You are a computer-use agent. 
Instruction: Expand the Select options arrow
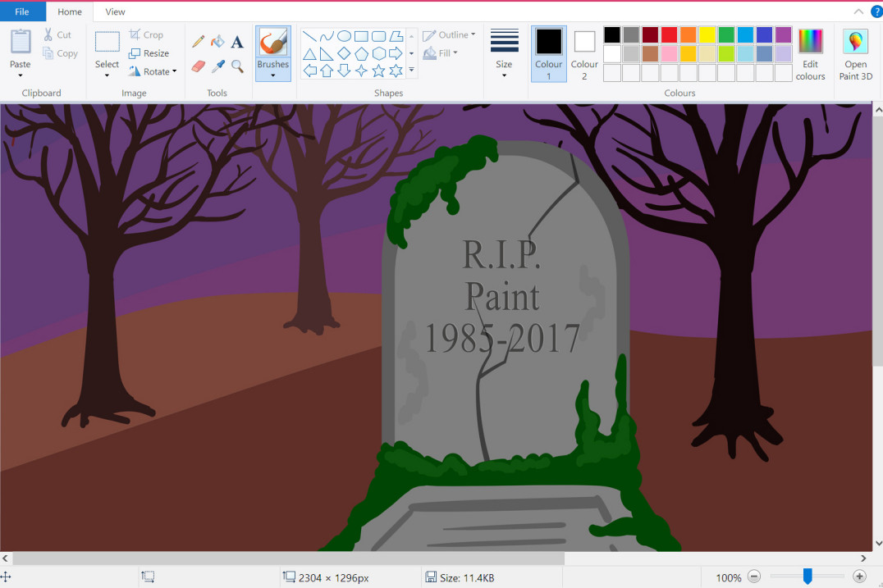tap(107, 75)
